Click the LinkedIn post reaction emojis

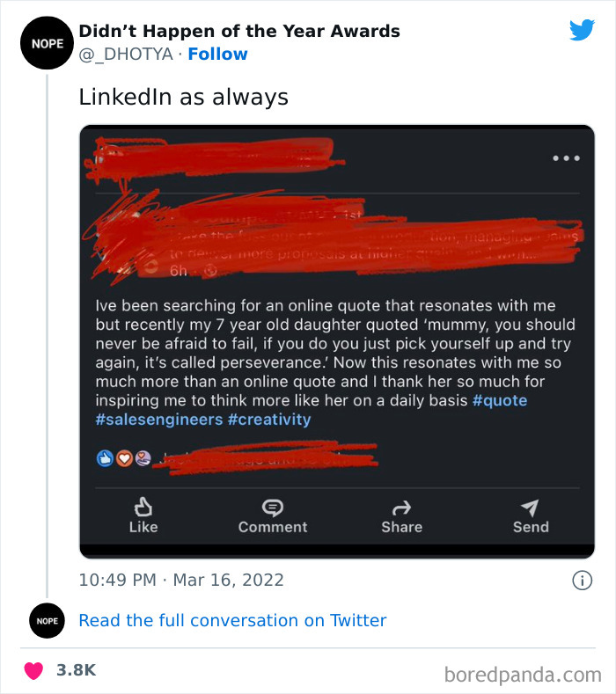coord(123,458)
